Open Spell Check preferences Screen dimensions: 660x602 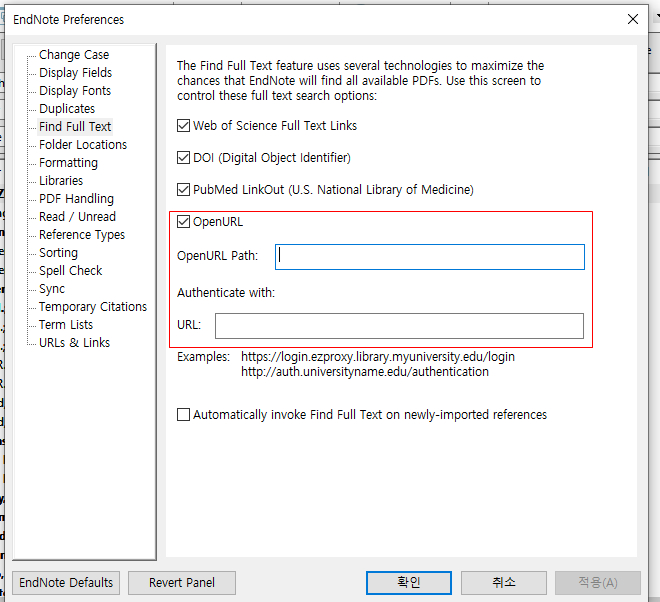71,271
